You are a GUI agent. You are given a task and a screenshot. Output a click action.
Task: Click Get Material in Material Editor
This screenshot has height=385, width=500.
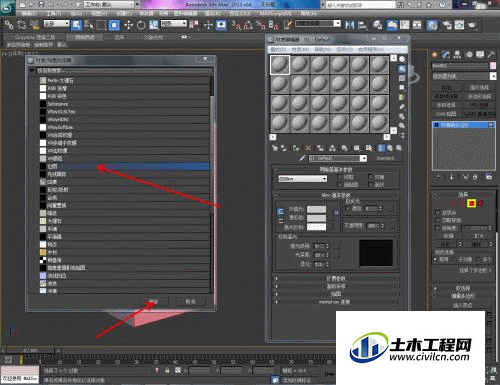[x=275, y=148]
